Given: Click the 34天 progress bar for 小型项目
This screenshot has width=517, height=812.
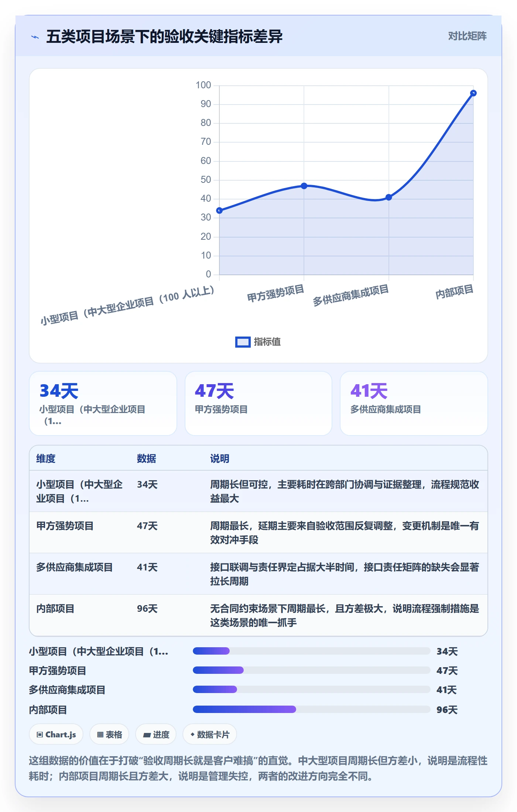Looking at the screenshot, I should point(311,651).
